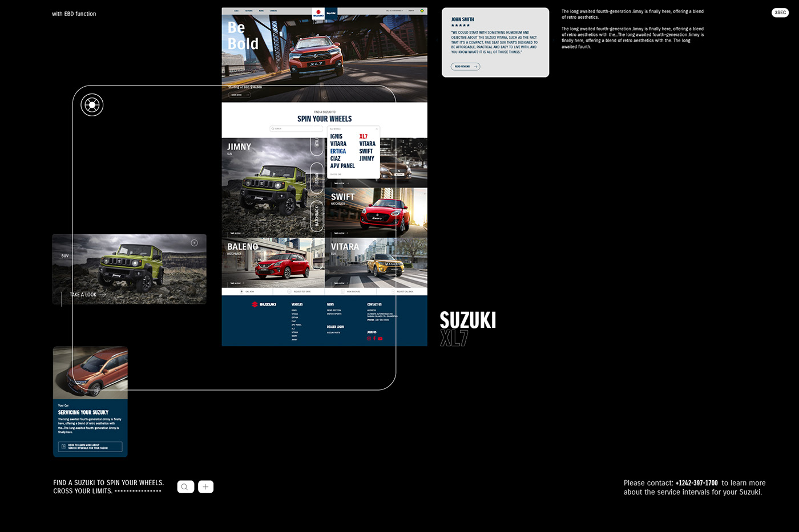Choose ERTIGA in All Models list
The height and width of the screenshot is (532, 799).
click(338, 151)
